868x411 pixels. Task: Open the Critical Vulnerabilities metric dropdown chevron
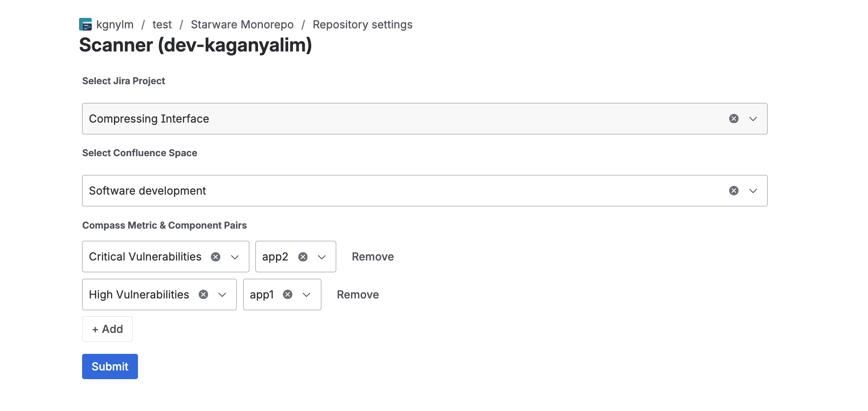pos(235,257)
